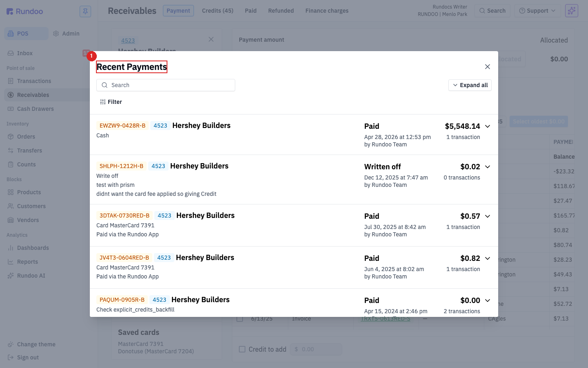Select the Admin mode tab
Image resolution: width=588 pixels, height=368 pixels.
point(66,34)
